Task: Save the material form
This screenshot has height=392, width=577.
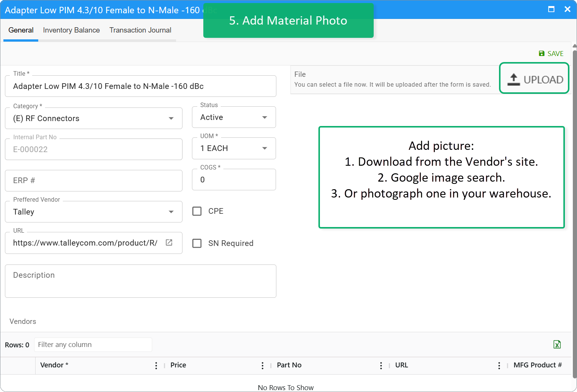Action: (551, 53)
